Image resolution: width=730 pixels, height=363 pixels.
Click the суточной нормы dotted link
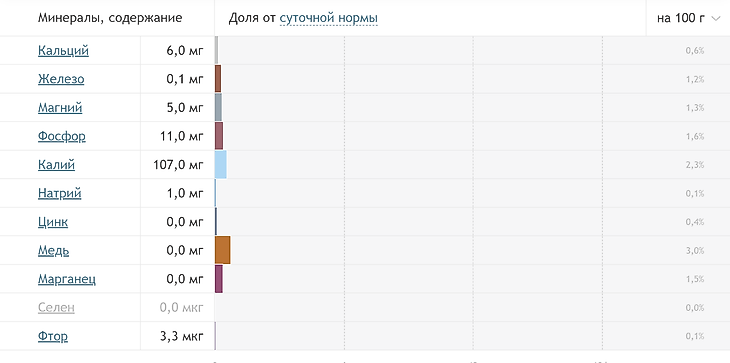[x=329, y=18]
